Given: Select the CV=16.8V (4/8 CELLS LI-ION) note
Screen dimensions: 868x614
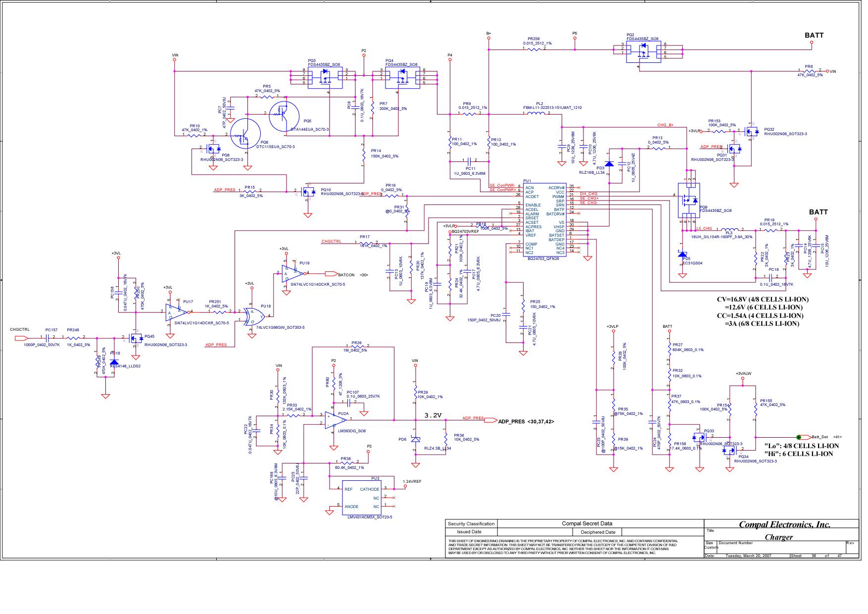Looking at the screenshot, I should tap(763, 300).
